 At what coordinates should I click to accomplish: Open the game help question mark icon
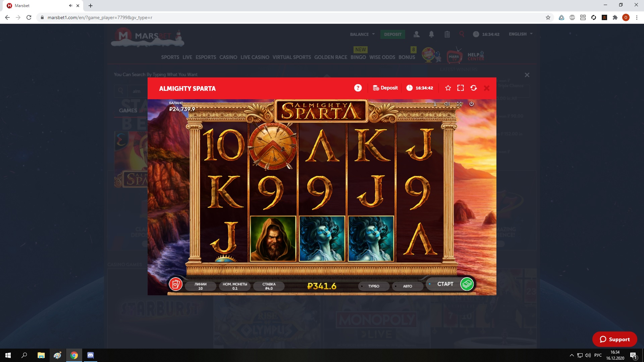click(x=358, y=88)
